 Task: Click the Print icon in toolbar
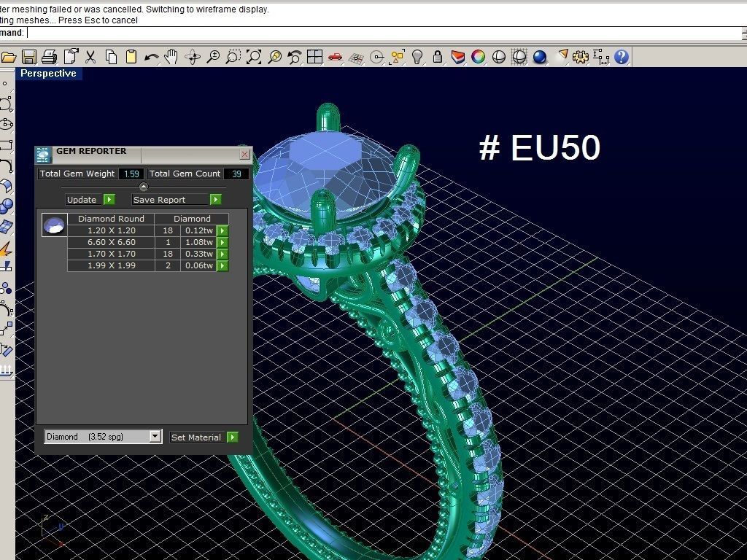[x=50, y=57]
